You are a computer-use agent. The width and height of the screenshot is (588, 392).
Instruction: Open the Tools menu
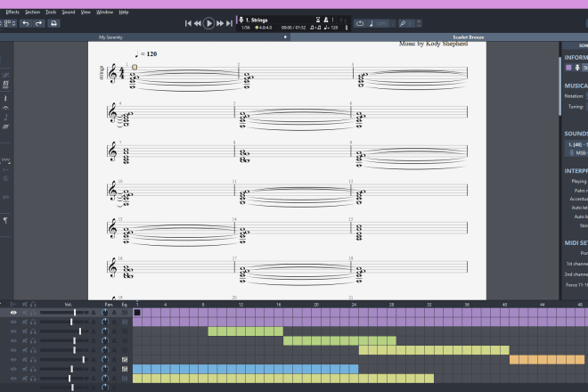pyautogui.click(x=51, y=12)
